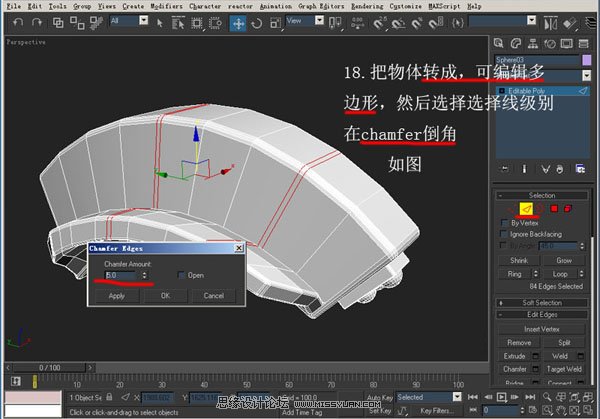Viewport: 600px width, 419px height.
Task: Enable the By Vertex checkbox
Action: 504,223
